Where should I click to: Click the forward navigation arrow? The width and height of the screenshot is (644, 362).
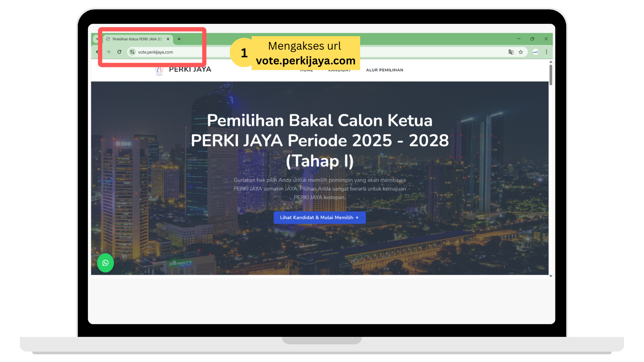108,52
